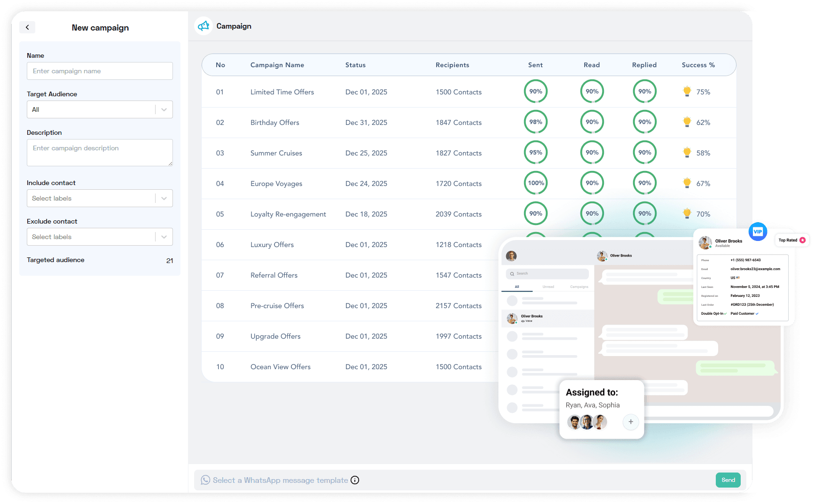
Task: Click the lightbulb icon beside 75%
Action: pyautogui.click(x=687, y=91)
